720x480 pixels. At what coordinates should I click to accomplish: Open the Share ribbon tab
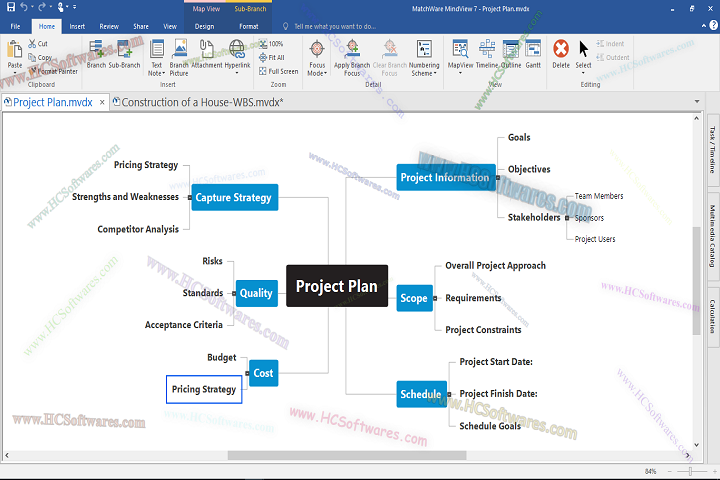click(141, 27)
